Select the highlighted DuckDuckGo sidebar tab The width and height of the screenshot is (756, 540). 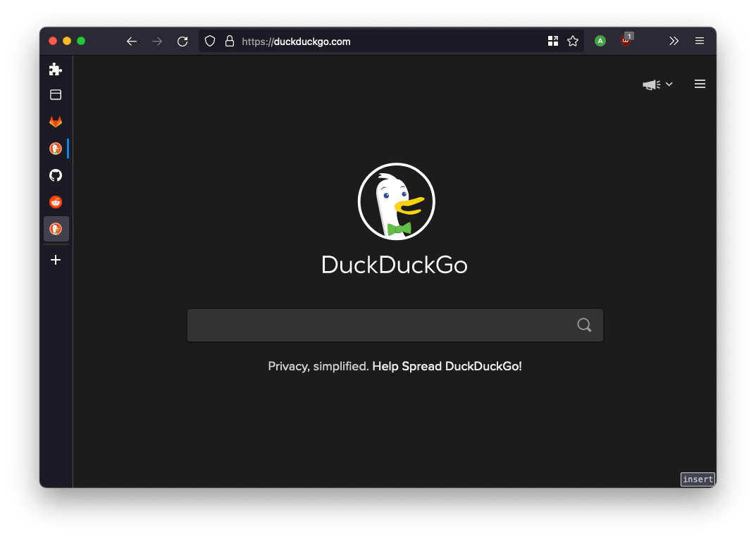(x=56, y=229)
